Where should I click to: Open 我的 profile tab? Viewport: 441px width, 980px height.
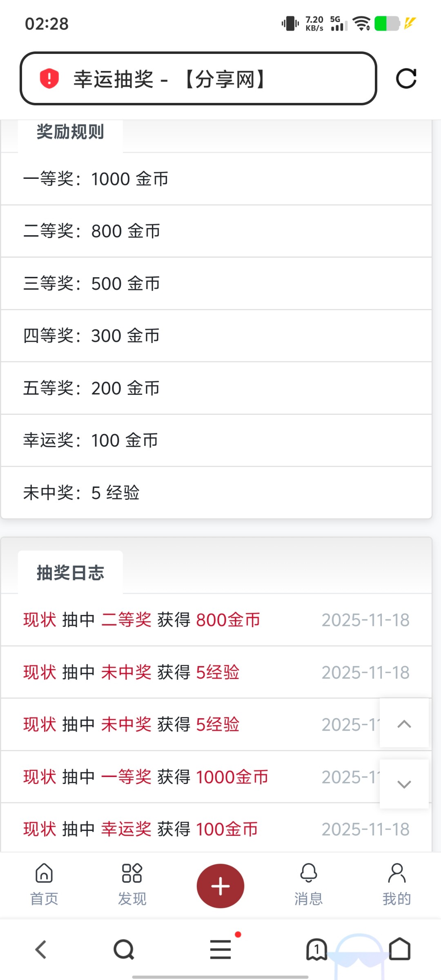[x=396, y=884]
